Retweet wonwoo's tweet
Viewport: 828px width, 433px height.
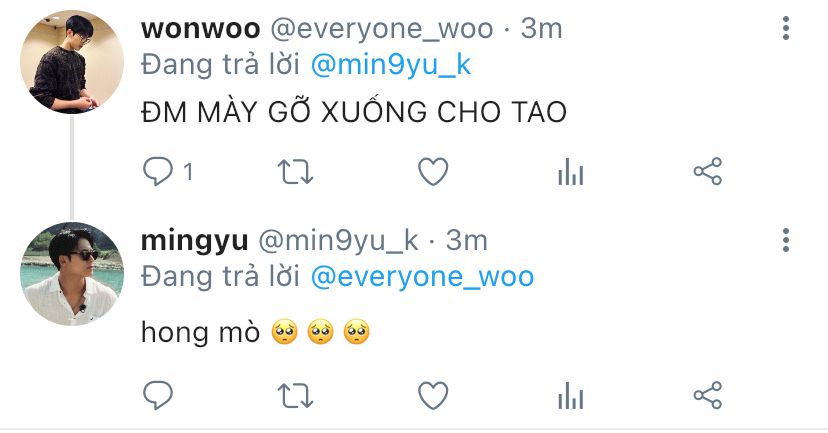pos(296,172)
